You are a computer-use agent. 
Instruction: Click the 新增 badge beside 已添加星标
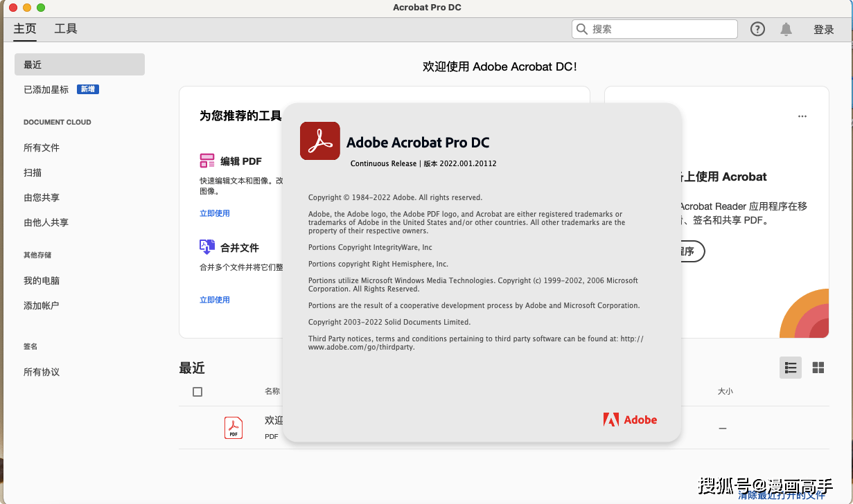tap(88, 89)
